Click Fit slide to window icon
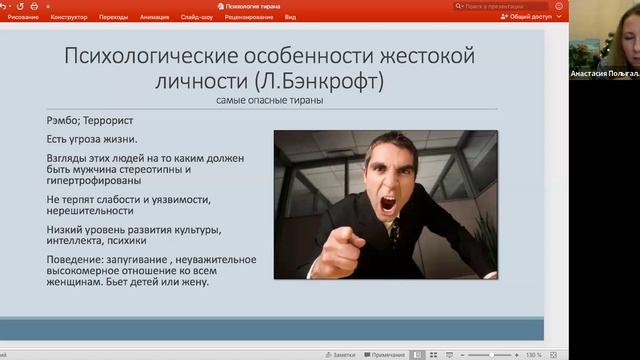This screenshot has width=640, height=360. (x=553, y=355)
